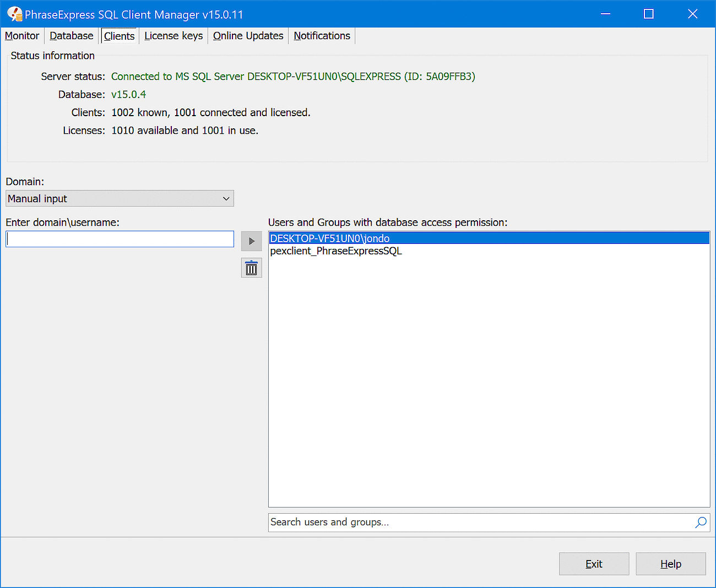The width and height of the screenshot is (716, 588).
Task: Open the Online Updates tab
Action: (248, 36)
